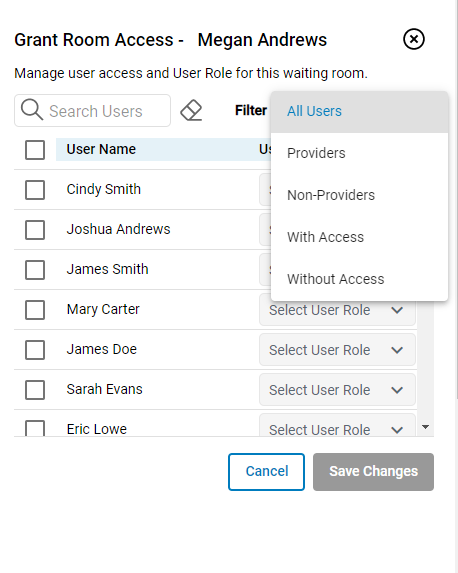Toggle the checkbox next to James Smith
Screen dimensions: 458x573
[35, 270]
